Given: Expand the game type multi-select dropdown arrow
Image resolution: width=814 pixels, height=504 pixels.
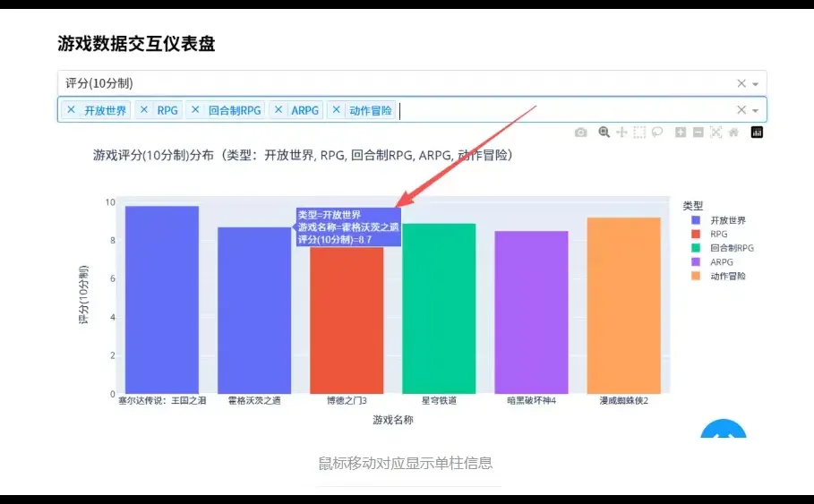Looking at the screenshot, I should click(755, 111).
